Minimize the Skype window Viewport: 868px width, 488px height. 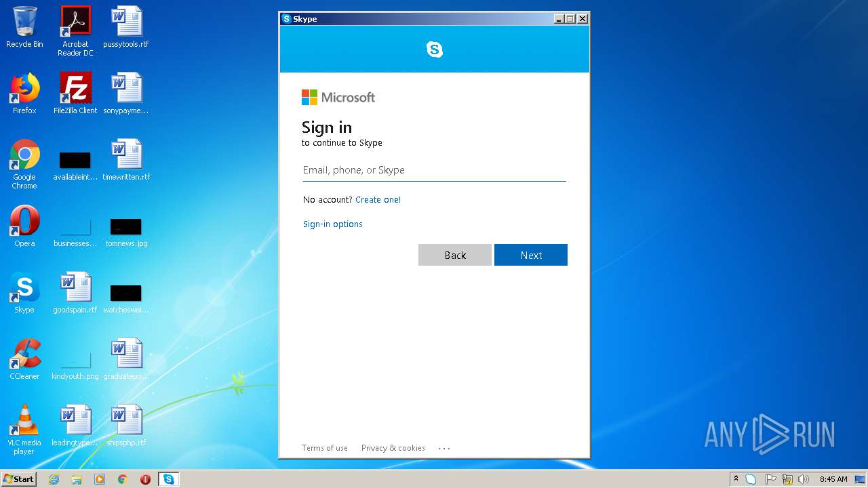point(559,19)
